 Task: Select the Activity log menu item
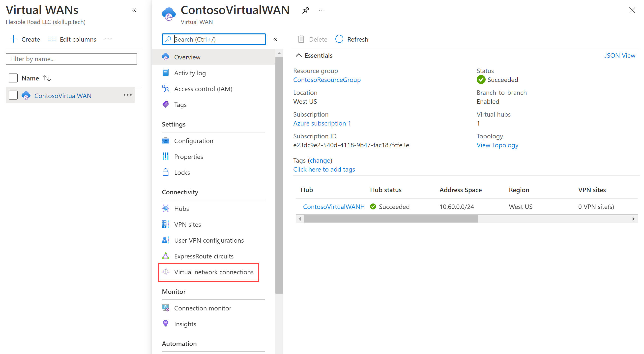click(189, 73)
